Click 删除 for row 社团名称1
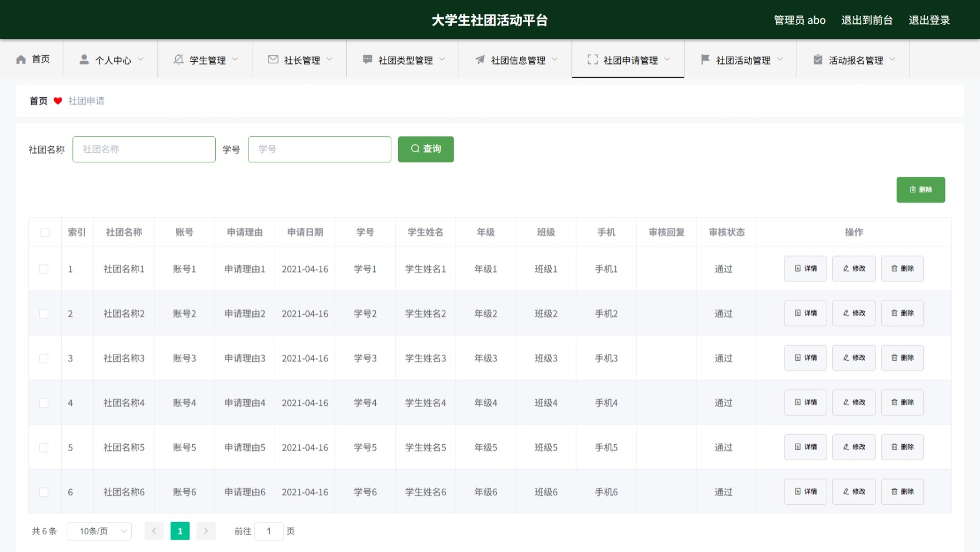The width and height of the screenshot is (980, 552). (902, 268)
